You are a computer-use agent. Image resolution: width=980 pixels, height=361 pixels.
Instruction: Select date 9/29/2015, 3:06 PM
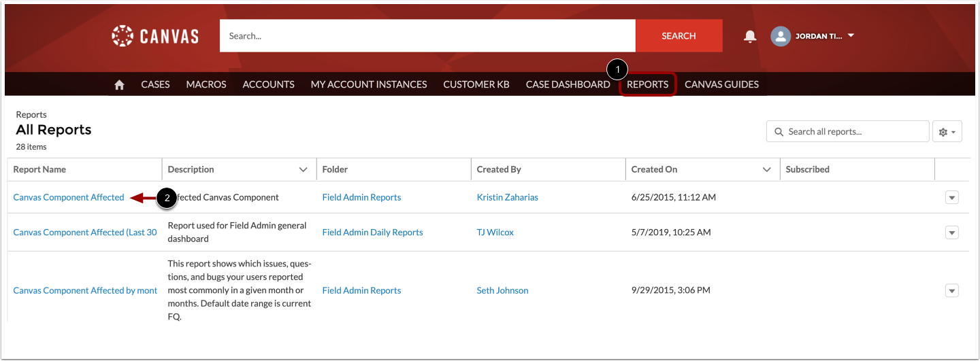(670, 291)
